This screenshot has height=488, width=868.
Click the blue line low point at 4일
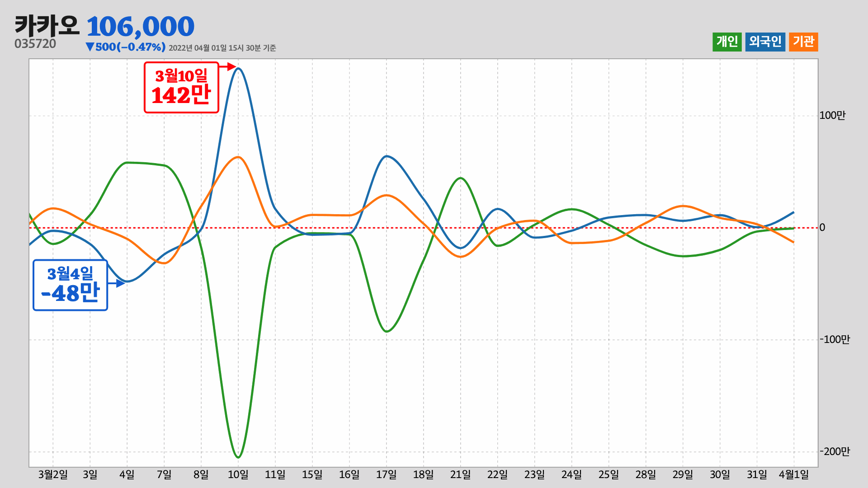point(127,282)
